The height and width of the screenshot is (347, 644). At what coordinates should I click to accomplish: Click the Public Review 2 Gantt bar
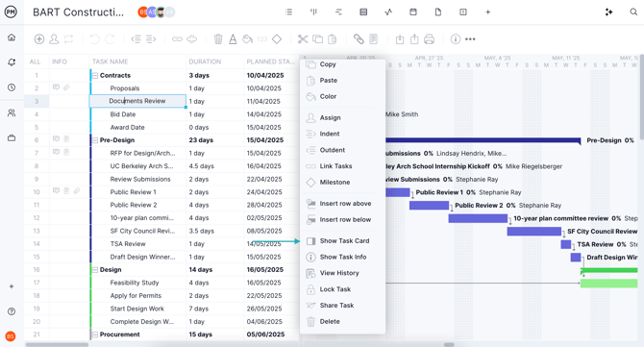pyautogui.click(x=430, y=206)
